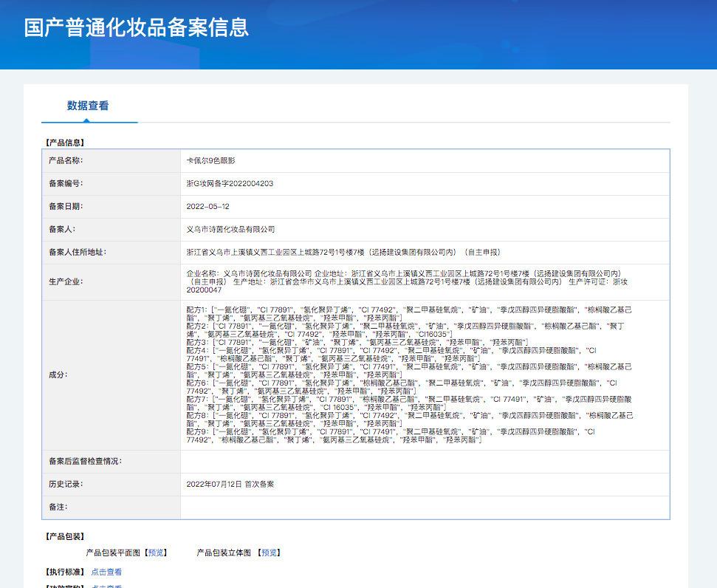Click the empty 备注 value cell

click(425, 507)
